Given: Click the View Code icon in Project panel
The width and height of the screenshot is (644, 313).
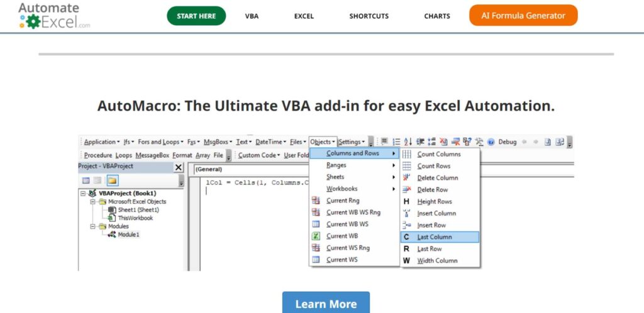Looking at the screenshot, I should 86,180.
